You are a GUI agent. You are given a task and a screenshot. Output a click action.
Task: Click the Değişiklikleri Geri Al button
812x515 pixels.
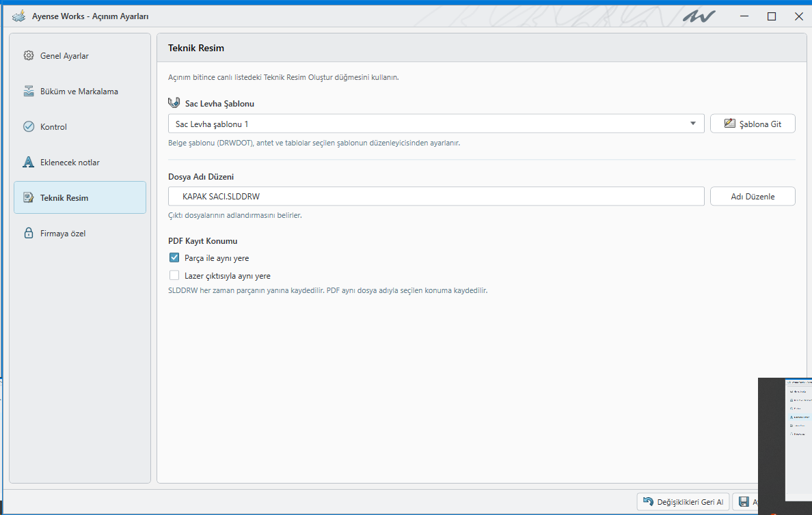coord(683,501)
